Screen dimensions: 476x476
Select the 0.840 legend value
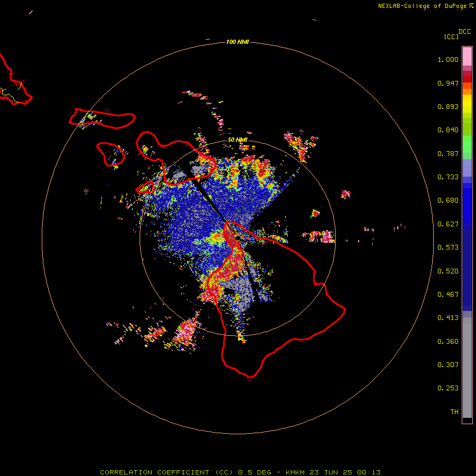click(448, 130)
